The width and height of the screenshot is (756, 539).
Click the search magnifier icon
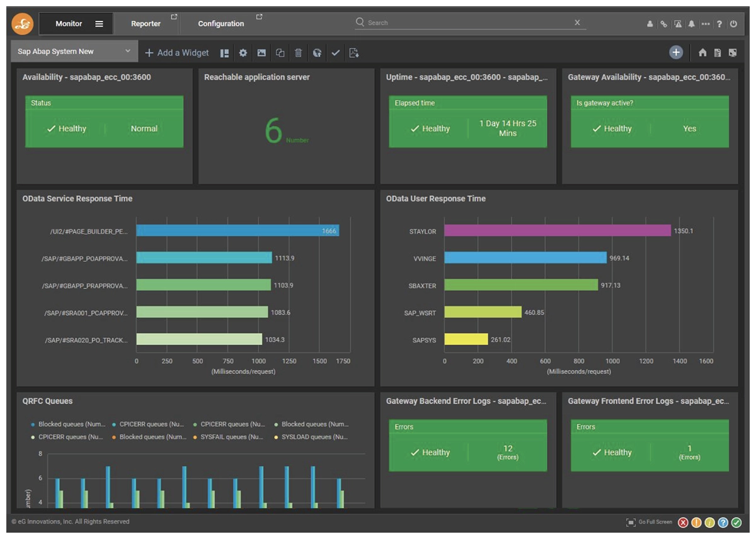pyautogui.click(x=360, y=22)
